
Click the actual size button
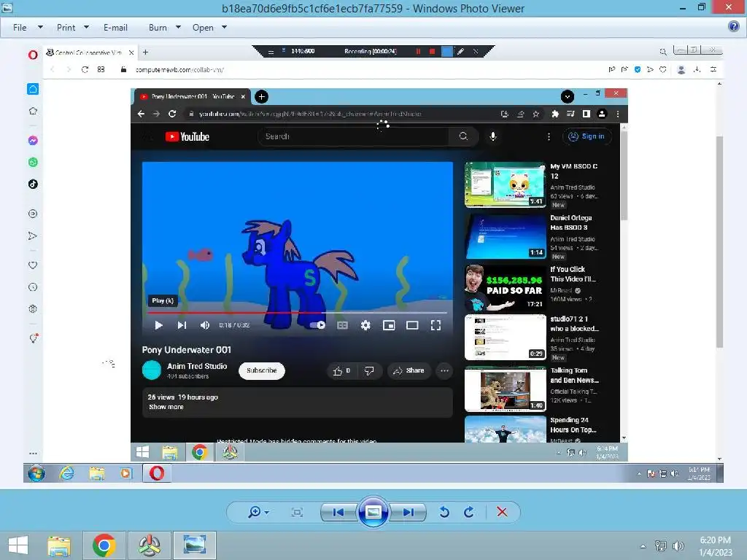(x=298, y=512)
